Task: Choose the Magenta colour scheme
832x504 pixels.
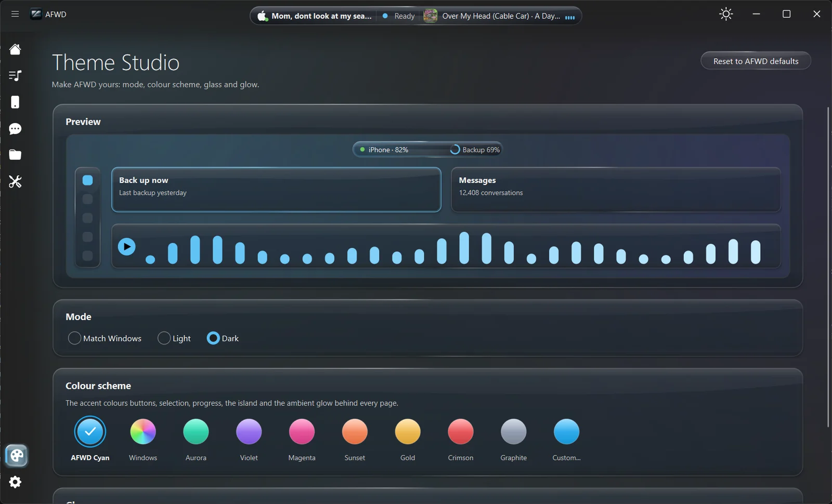Action: point(302,432)
